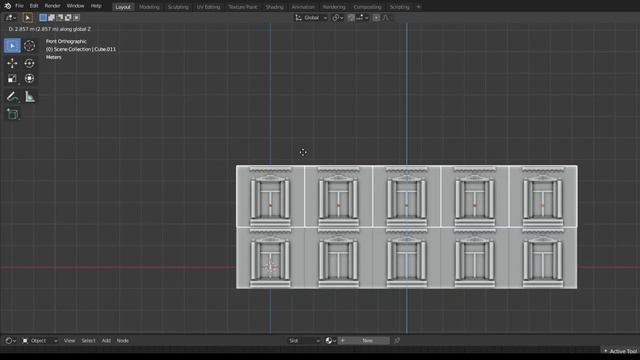Open the Node menu in node editor

coord(122,340)
